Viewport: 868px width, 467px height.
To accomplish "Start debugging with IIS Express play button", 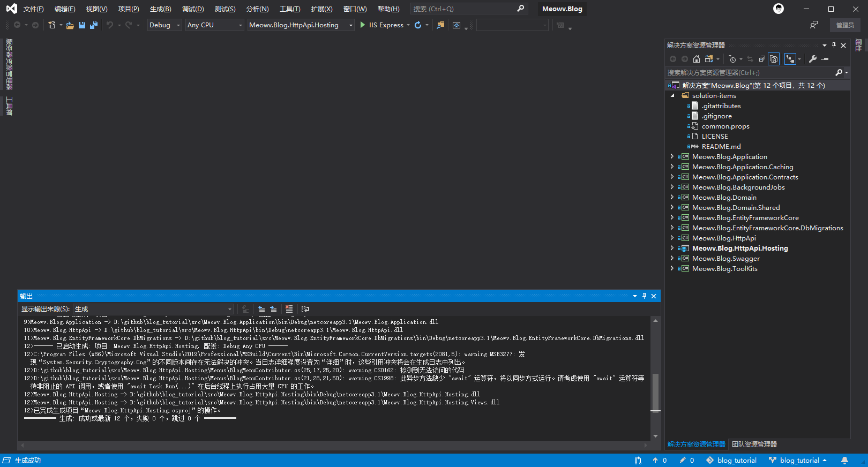I will point(363,25).
